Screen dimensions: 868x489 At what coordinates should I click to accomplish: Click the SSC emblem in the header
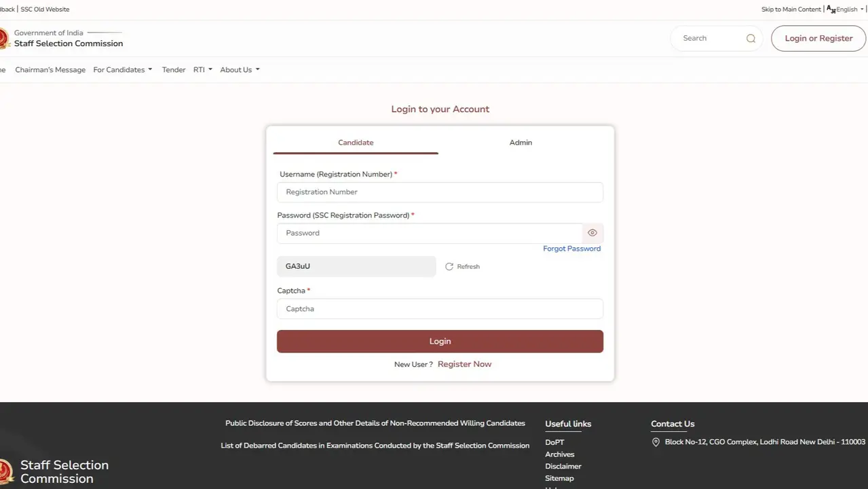tap(3, 38)
